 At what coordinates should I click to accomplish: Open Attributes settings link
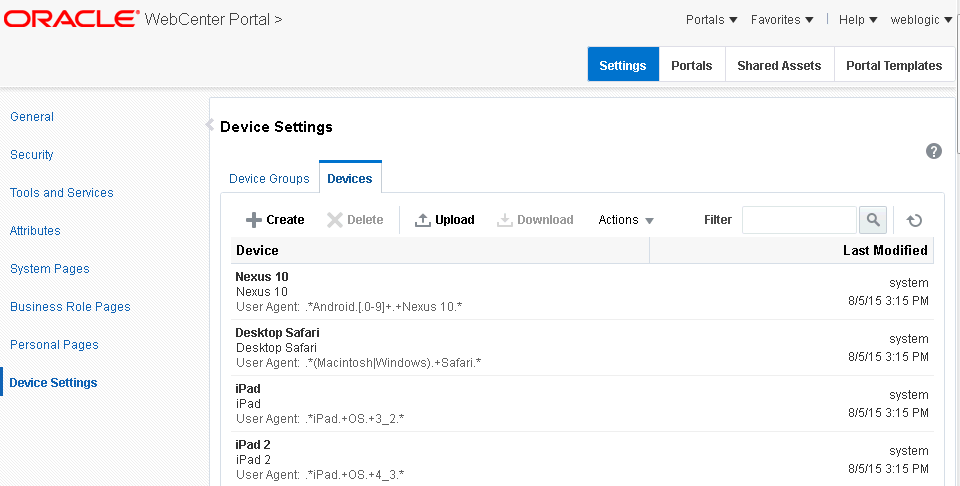(x=36, y=231)
